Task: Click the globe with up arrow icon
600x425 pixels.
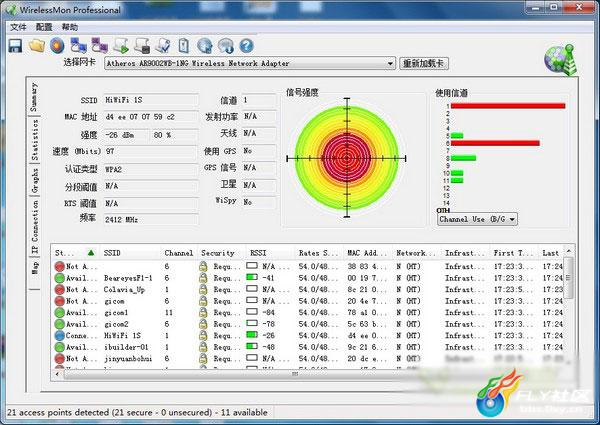Action: [x=205, y=46]
